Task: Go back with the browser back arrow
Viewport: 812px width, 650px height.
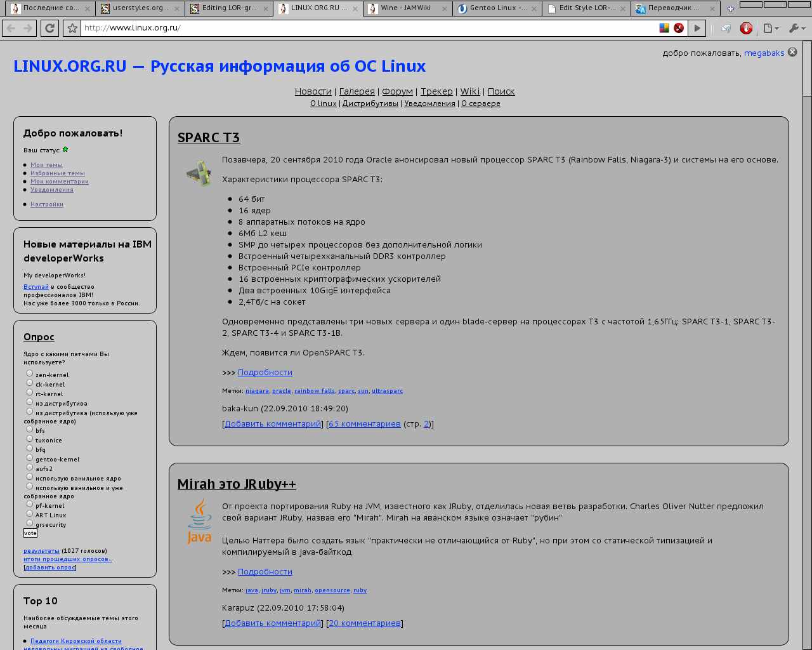Action: tap(11, 28)
